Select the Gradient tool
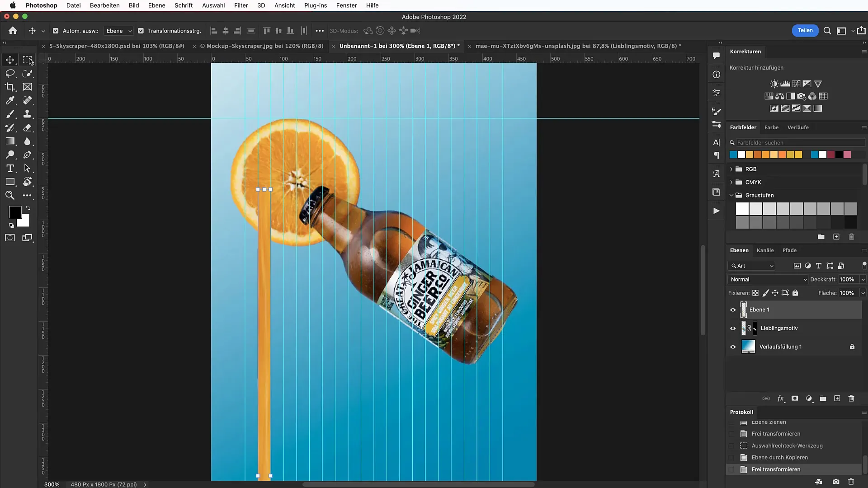 pos(10,141)
